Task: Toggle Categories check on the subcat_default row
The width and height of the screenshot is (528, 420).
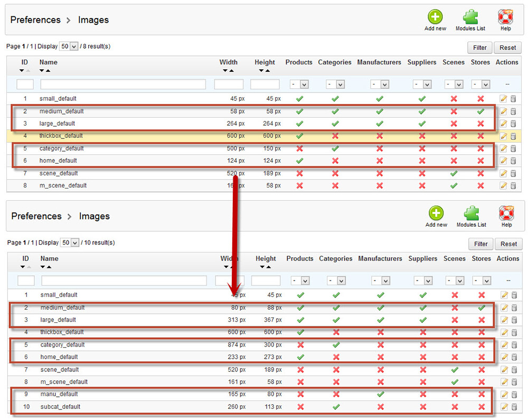Action: pyautogui.click(x=336, y=407)
